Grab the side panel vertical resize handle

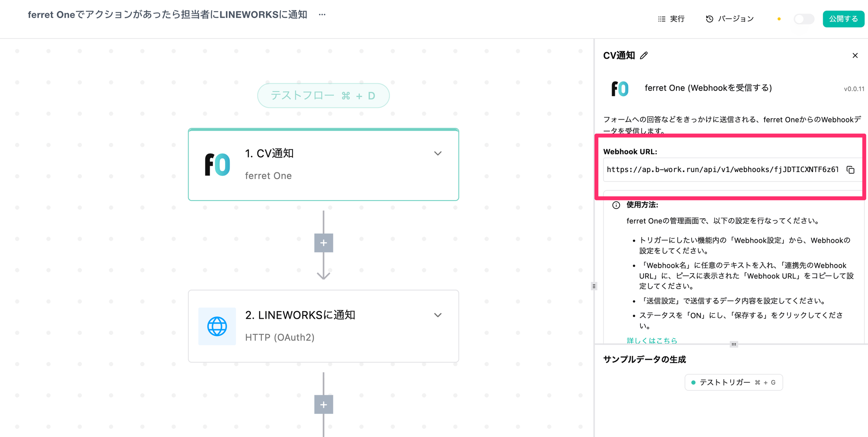point(594,286)
